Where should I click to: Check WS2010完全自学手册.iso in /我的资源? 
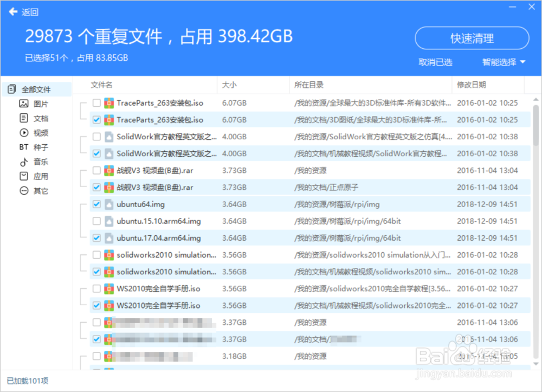point(96,288)
